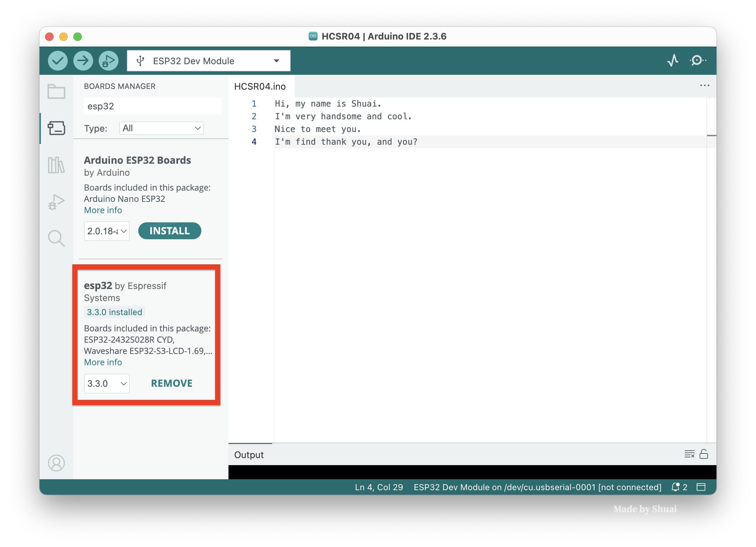The image size is (756, 547).
Task: Toggle the bottom panel from the status bar
Action: [x=701, y=487]
